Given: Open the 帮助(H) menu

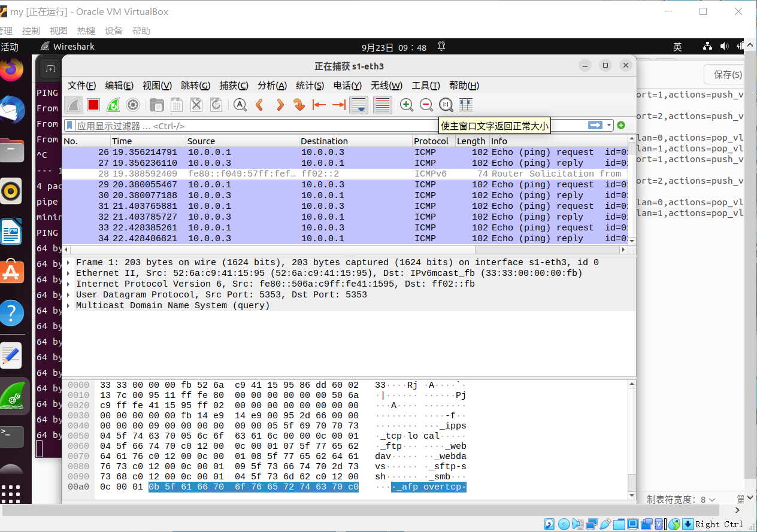Looking at the screenshot, I should coord(464,86).
